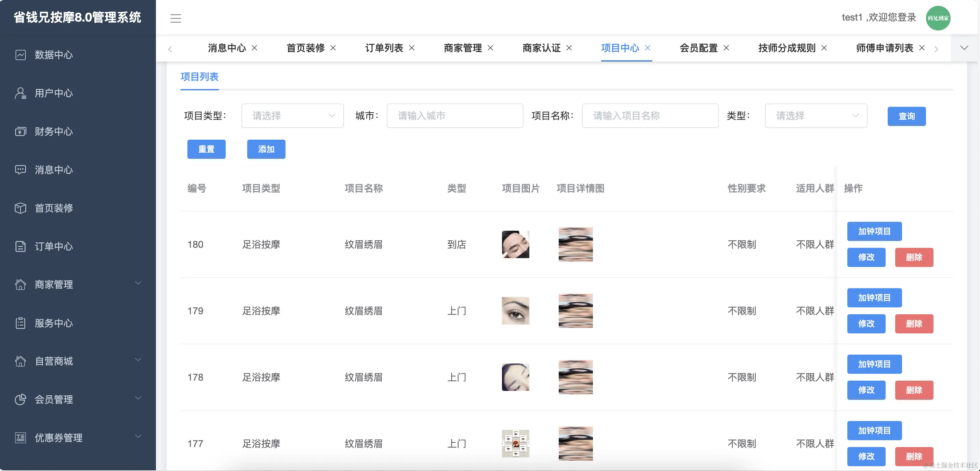Open the 码兄到家 avatar icon
The width and height of the screenshot is (980, 471).
[938, 17]
